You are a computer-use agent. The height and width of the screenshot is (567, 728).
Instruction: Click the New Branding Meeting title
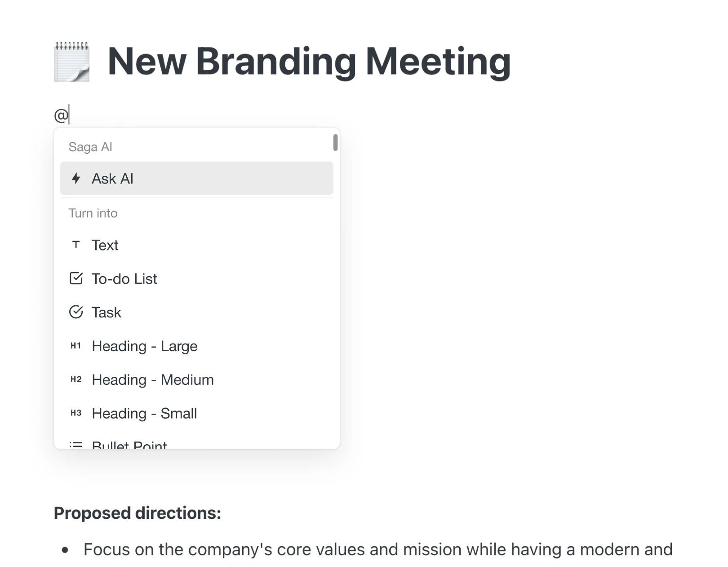[x=309, y=62]
